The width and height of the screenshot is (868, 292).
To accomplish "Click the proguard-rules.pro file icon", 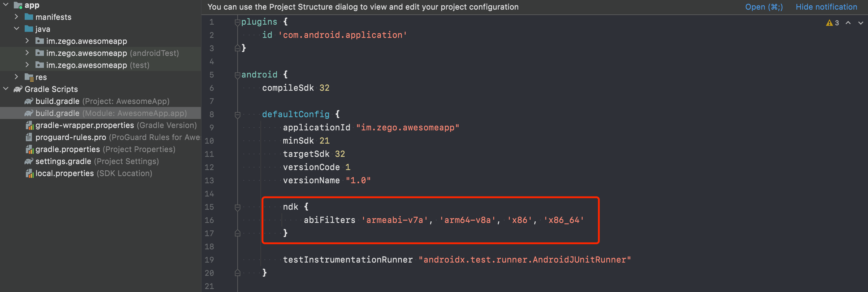I will pos(29,137).
